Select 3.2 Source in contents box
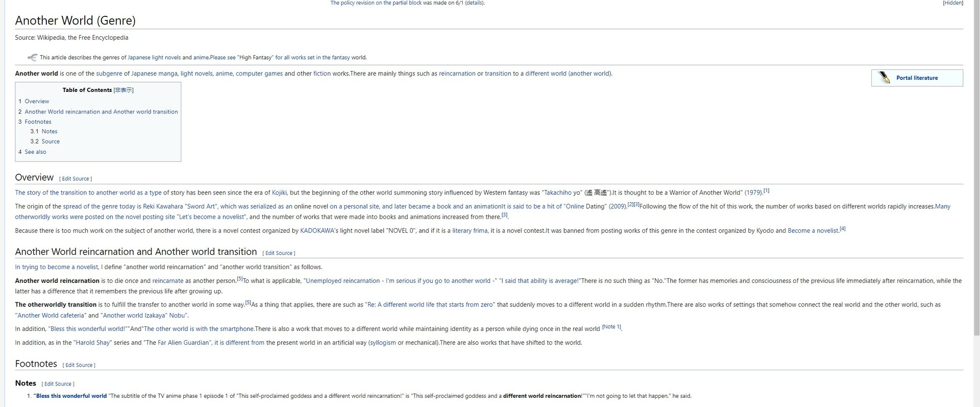Image resolution: width=980 pixels, height=407 pixels. [50, 141]
